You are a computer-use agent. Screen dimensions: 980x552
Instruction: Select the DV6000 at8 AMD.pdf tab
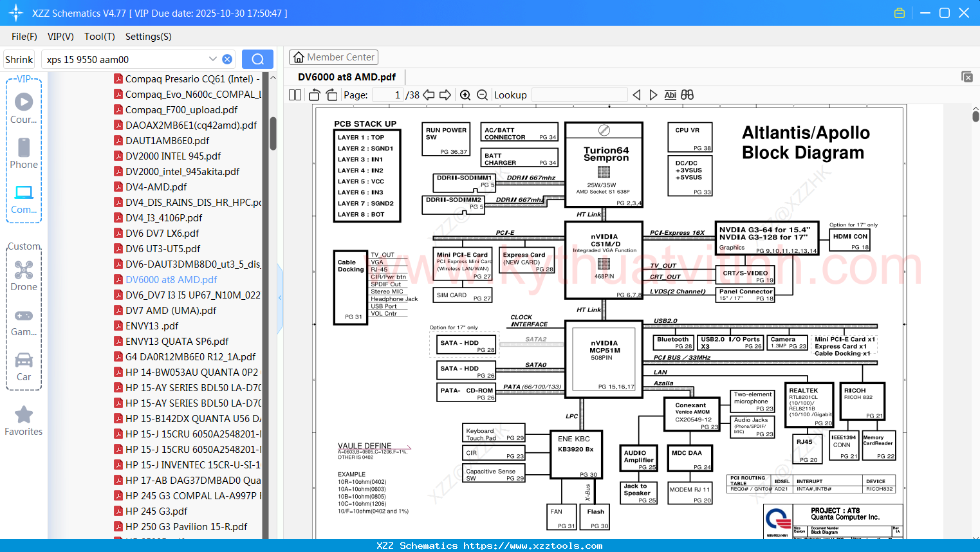(x=347, y=77)
